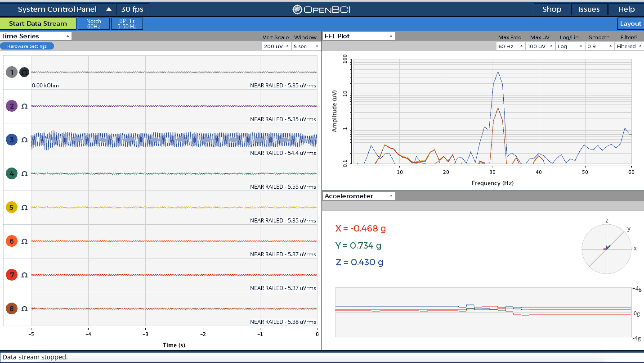Image resolution: width=644 pixels, height=363 pixels.
Task: Toggle channel 4 off via its numbered circle
Action: [11, 173]
